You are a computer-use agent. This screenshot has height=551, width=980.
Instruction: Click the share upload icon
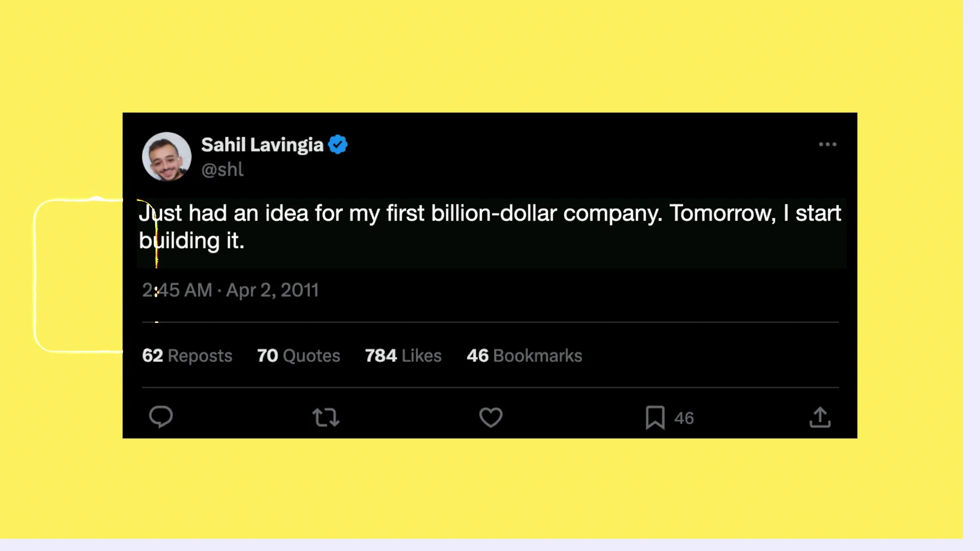click(820, 417)
